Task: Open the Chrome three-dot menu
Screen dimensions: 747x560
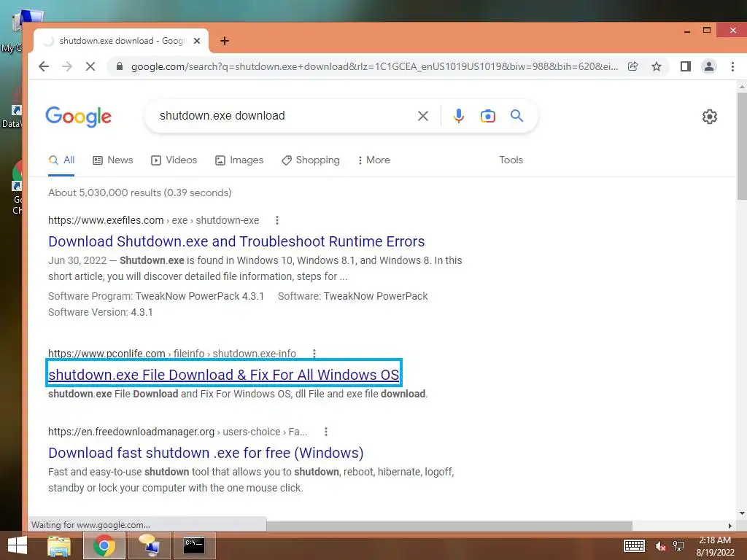Action: click(732, 66)
